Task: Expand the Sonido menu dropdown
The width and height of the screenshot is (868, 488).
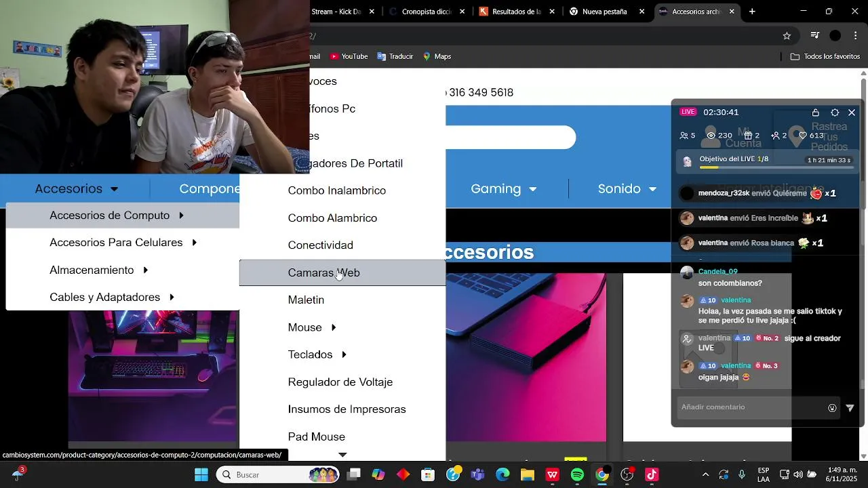Action: tap(652, 189)
